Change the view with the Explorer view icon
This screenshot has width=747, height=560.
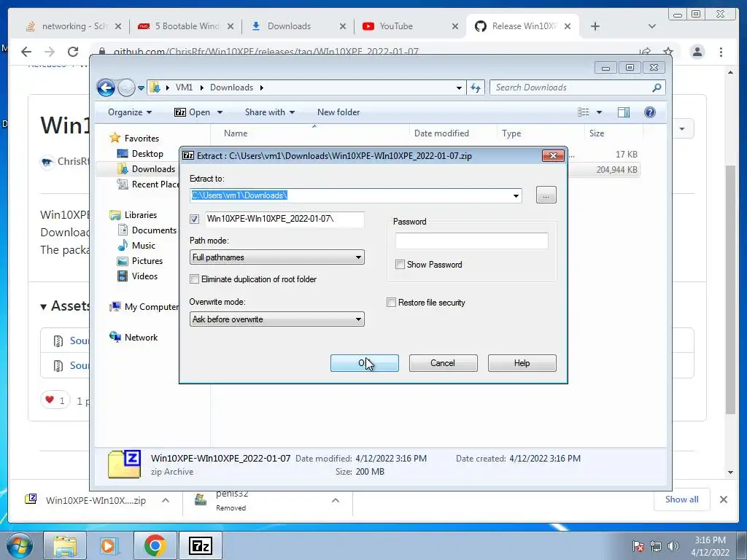pos(583,112)
